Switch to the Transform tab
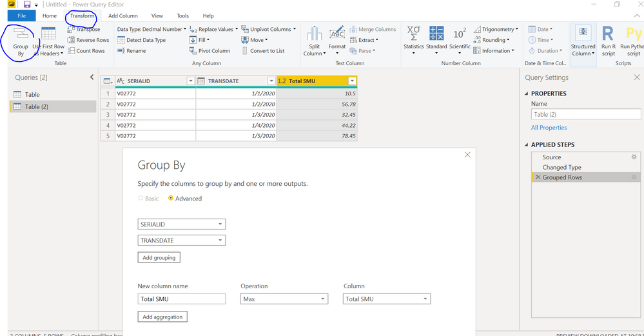644x336 pixels. point(82,15)
